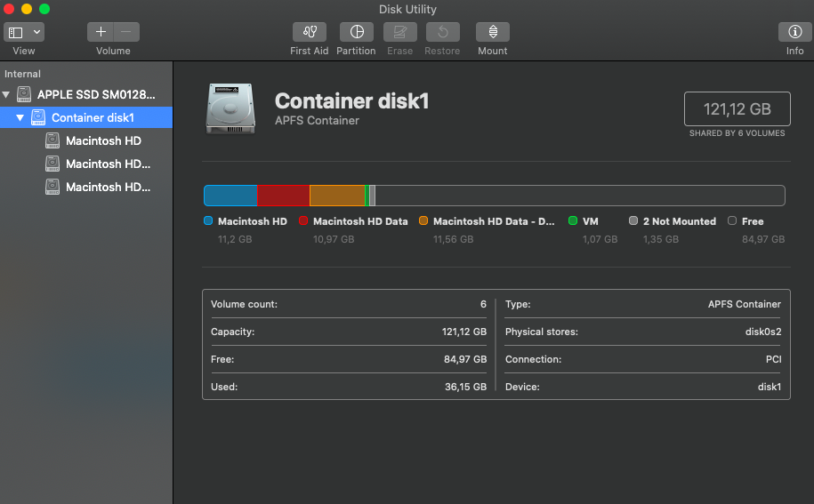This screenshot has width=814, height=504.
Task: Click the 'Type:' row label in info table
Action: [518, 304]
